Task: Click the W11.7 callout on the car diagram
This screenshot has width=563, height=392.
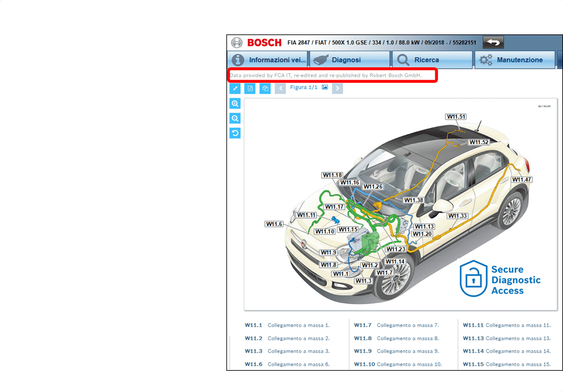Action: tap(385, 273)
